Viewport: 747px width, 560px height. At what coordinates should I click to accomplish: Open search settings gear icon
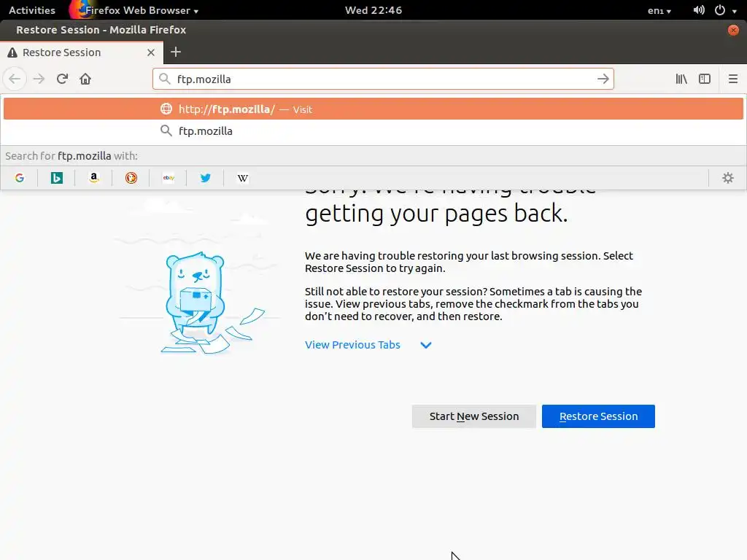[728, 178]
